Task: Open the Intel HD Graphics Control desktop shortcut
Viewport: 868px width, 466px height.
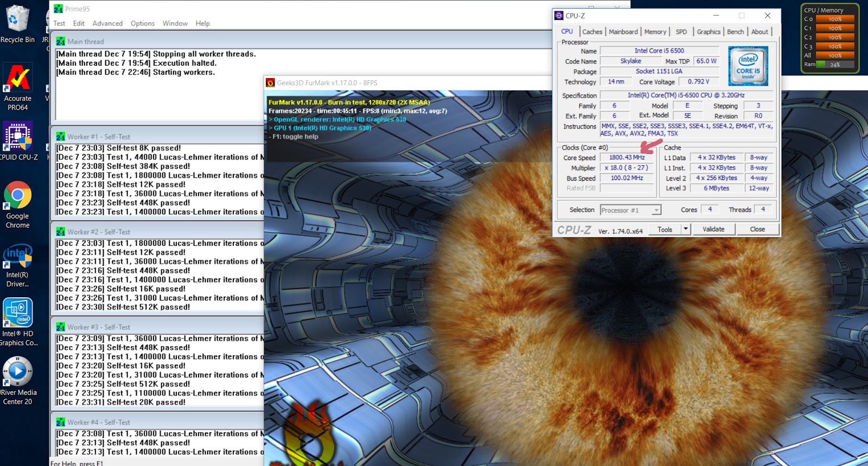Action: click(x=18, y=322)
